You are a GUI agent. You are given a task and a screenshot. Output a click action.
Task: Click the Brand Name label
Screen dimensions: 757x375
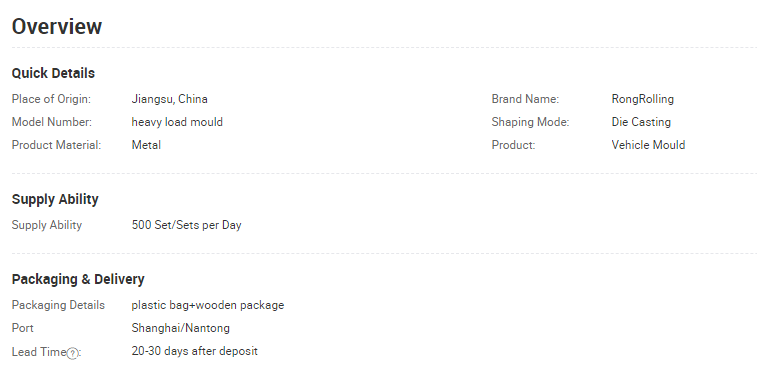[x=525, y=99]
